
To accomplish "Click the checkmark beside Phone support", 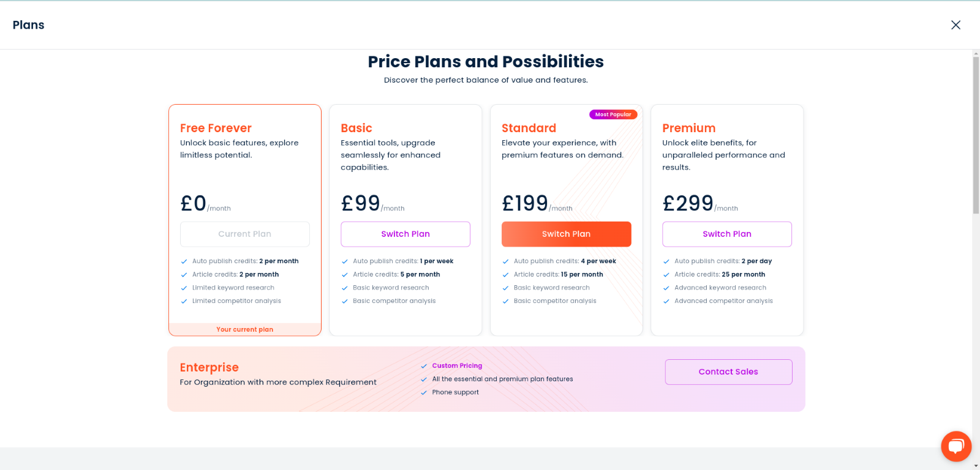I will 424,392.
